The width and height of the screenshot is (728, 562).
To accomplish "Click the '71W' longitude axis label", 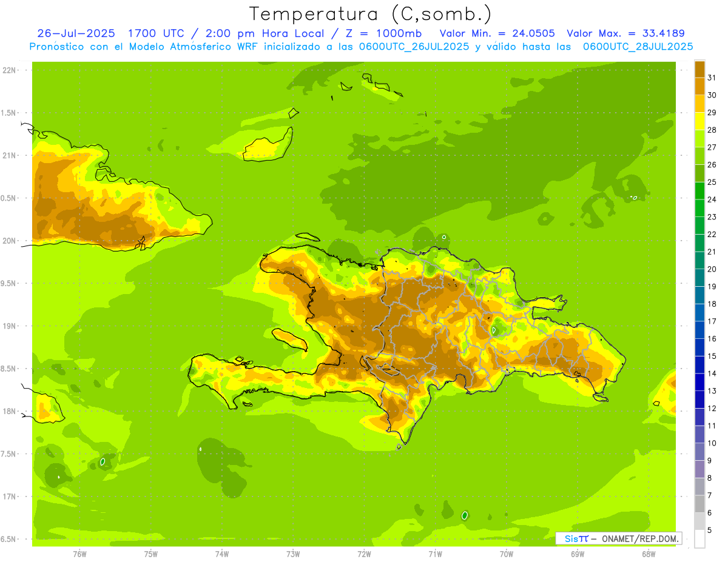I will (x=435, y=554).
